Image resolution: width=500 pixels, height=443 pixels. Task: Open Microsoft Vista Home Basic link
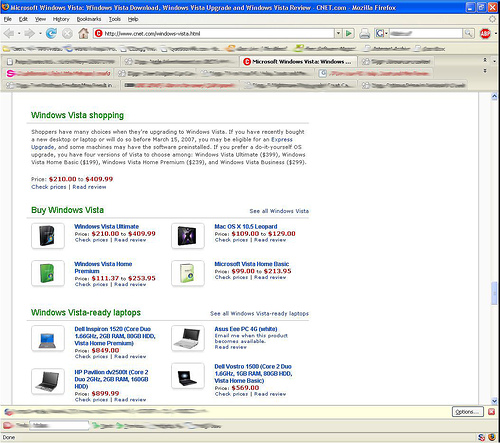pos(252,264)
